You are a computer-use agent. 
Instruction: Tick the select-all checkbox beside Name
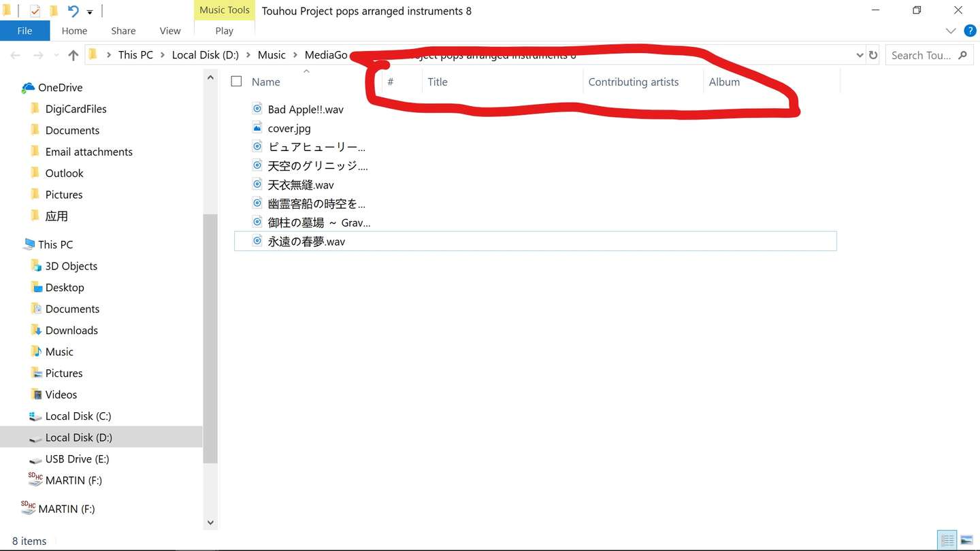pyautogui.click(x=236, y=82)
